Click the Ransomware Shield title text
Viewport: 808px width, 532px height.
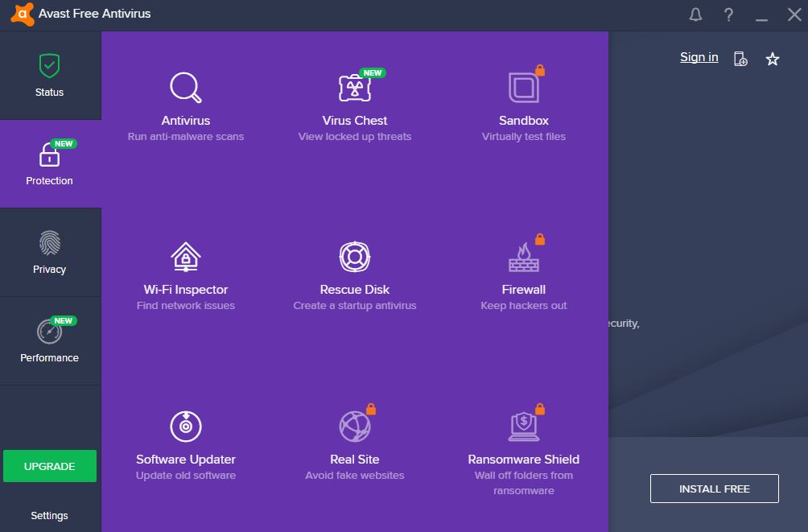tap(524, 460)
